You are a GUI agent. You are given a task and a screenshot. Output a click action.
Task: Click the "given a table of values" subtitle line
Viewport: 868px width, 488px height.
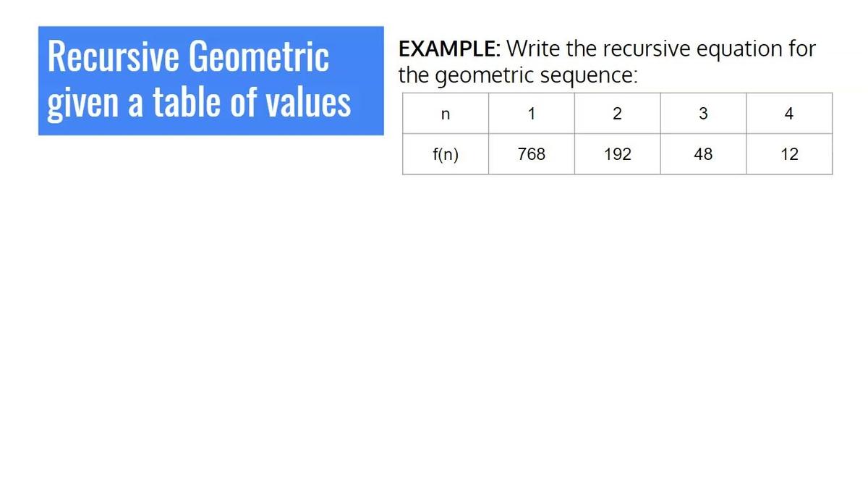[199, 102]
